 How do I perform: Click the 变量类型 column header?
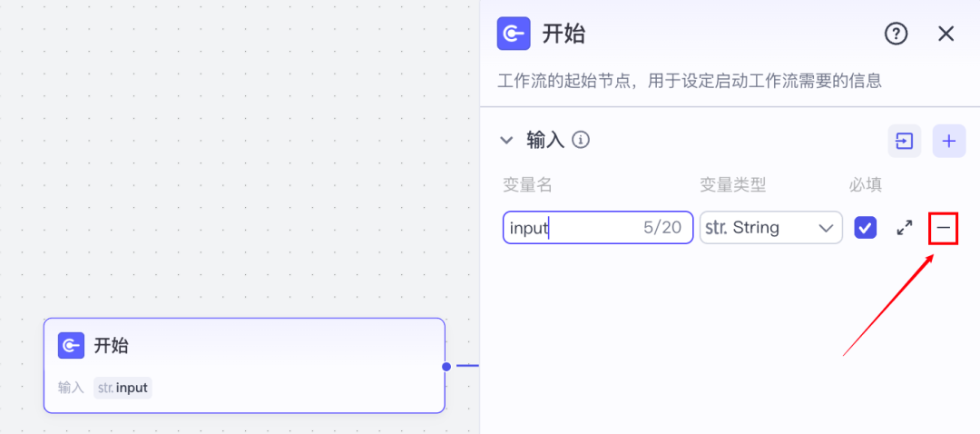[733, 185]
